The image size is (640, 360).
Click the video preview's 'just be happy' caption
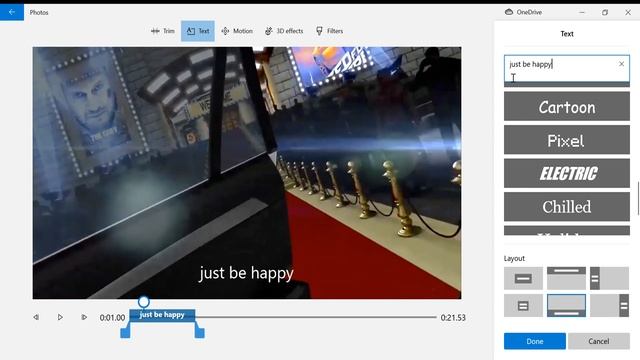[x=246, y=273]
